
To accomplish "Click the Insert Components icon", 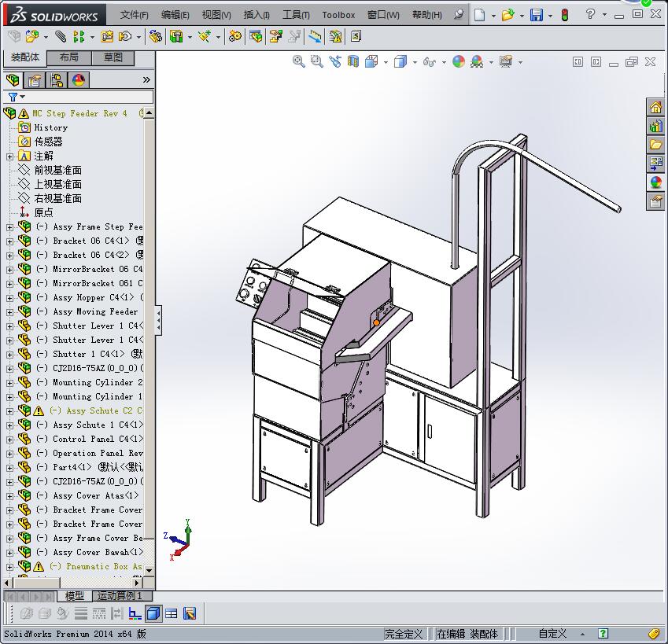I will pos(31,37).
